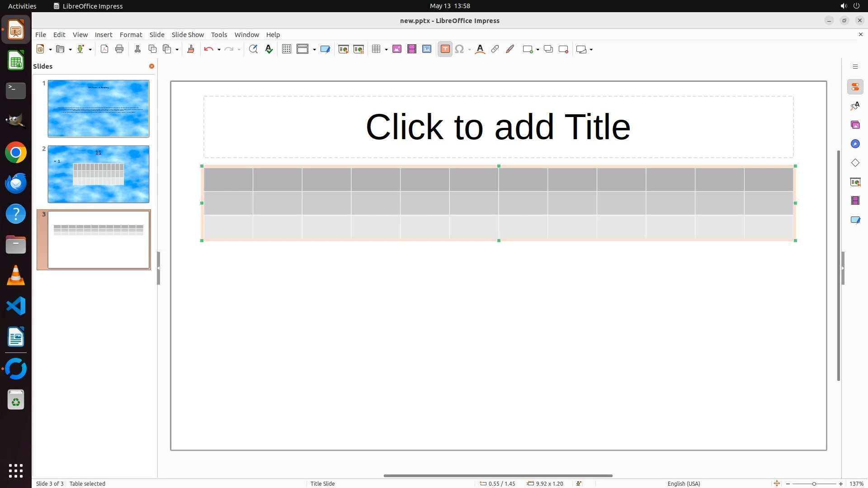Toggle the Properties sidebar deck
The height and width of the screenshot is (488, 868).
(x=855, y=87)
